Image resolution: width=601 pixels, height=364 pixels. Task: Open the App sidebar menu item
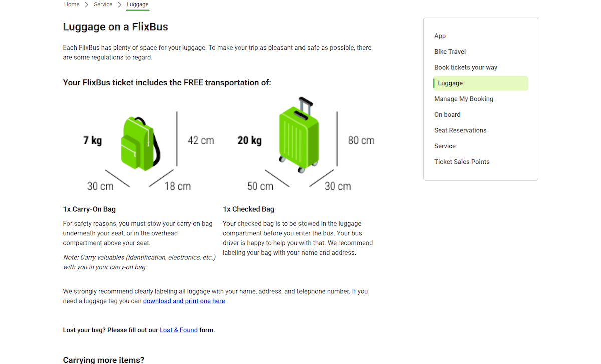pyautogui.click(x=440, y=36)
